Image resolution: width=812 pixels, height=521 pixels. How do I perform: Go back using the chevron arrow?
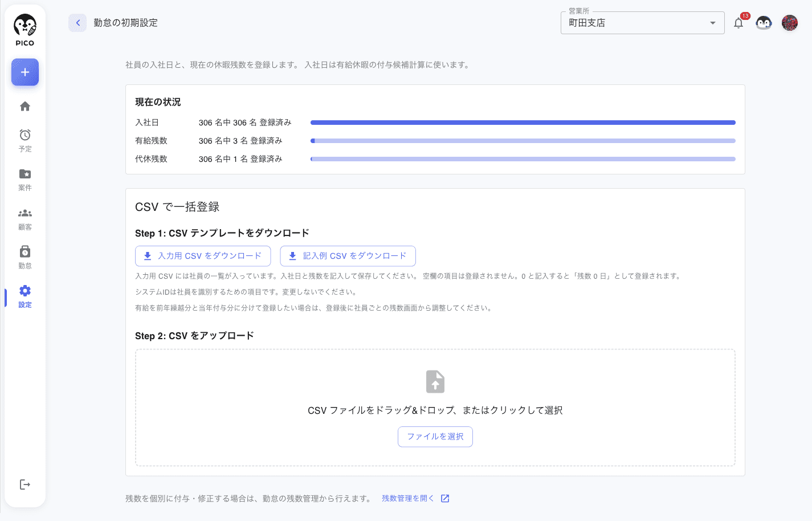77,23
